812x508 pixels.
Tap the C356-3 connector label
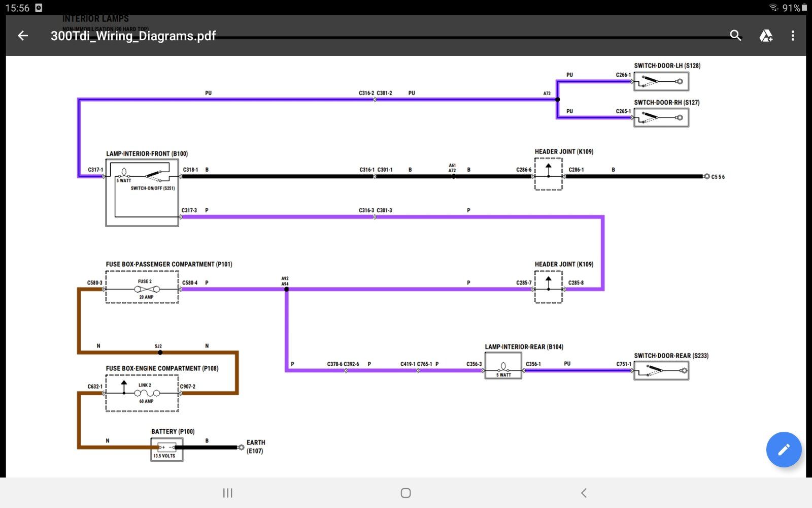tap(474, 364)
